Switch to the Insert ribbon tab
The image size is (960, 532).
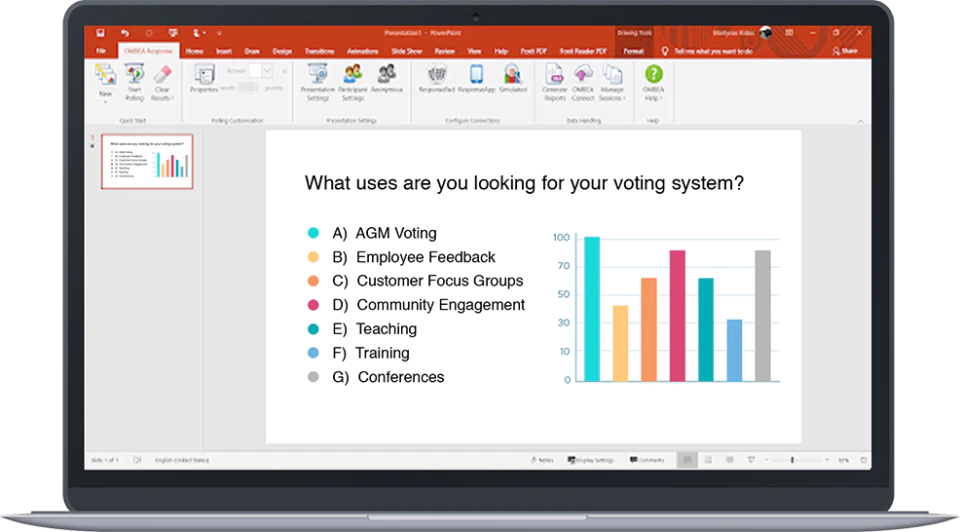tap(224, 51)
